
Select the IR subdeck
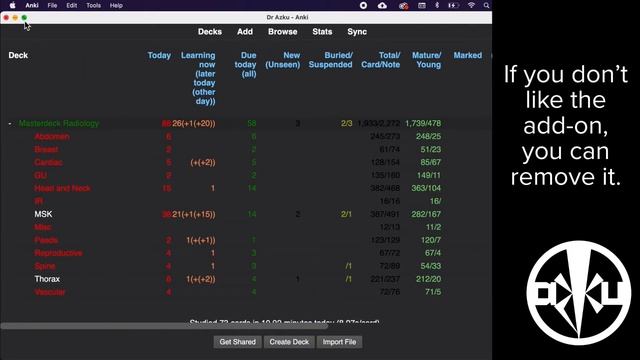pos(38,201)
